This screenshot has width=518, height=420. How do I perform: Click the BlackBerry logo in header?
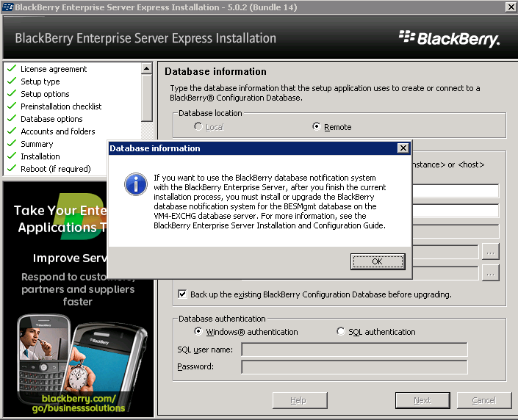[449, 38]
